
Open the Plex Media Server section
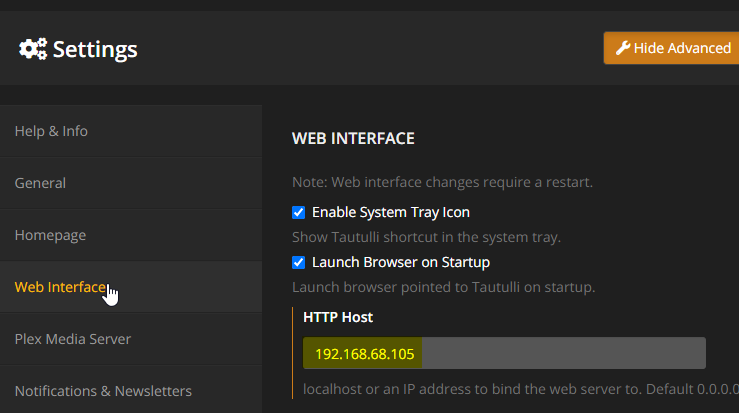131,339
